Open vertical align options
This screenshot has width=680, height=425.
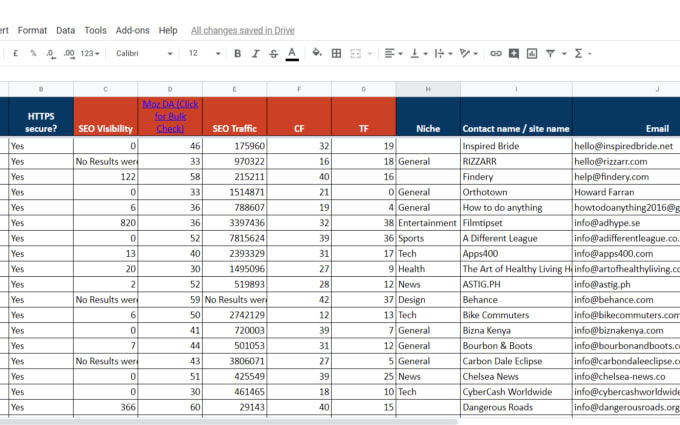tap(419, 53)
